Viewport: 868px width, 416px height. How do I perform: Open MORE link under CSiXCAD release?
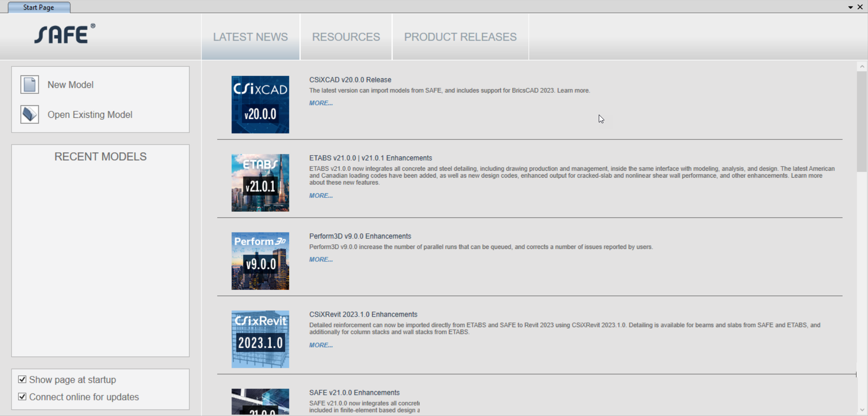coord(321,103)
